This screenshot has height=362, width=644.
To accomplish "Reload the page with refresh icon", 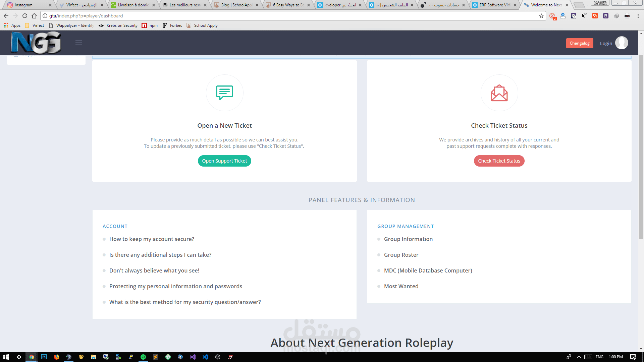I will pyautogui.click(x=25, y=16).
